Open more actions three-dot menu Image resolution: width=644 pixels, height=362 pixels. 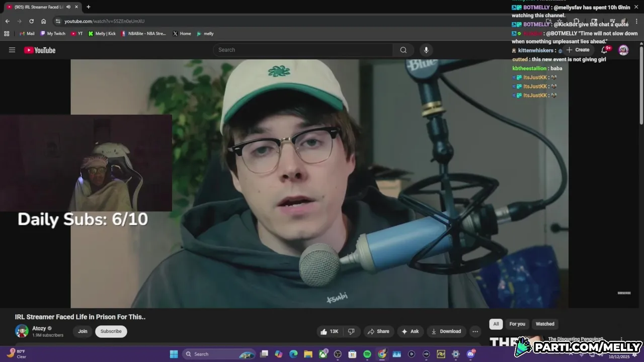click(475, 331)
